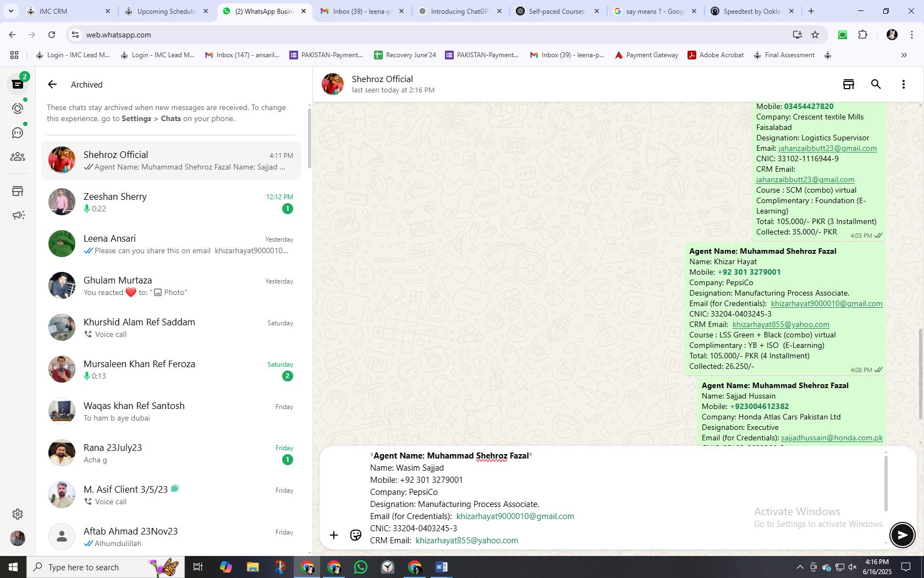This screenshot has height=578, width=924.
Task: Show more bookmarks with the chevron
Action: pos(904,55)
